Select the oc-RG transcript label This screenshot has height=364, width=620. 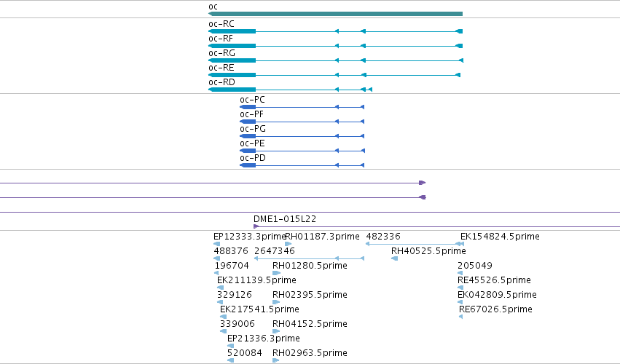point(221,53)
